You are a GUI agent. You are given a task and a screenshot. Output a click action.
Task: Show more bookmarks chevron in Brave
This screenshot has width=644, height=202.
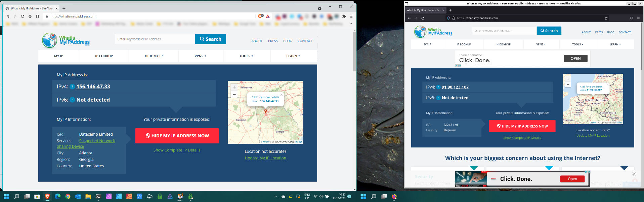point(351,24)
